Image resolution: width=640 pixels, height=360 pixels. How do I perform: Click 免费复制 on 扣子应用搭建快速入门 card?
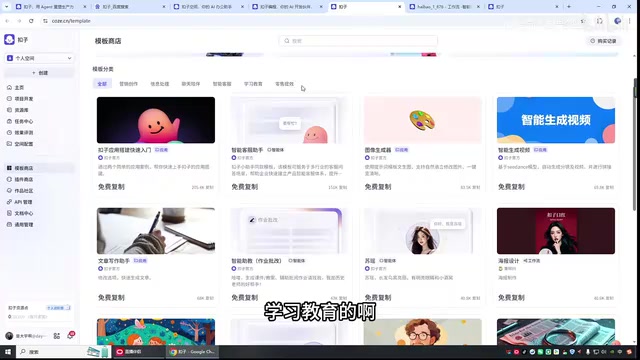[x=111, y=187]
